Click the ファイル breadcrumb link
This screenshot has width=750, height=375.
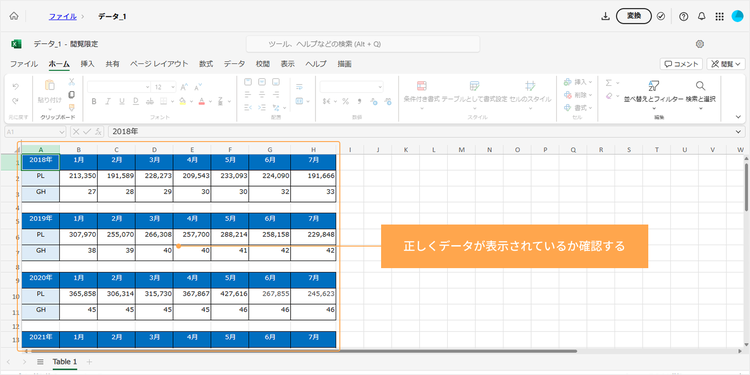point(62,16)
